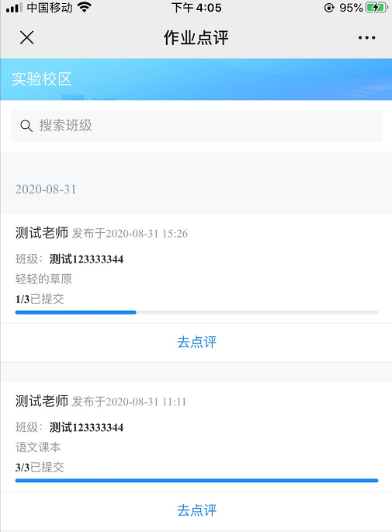Tap the 作业点评 page title
Image resolution: width=392 pixels, height=532 pixels.
[196, 37]
